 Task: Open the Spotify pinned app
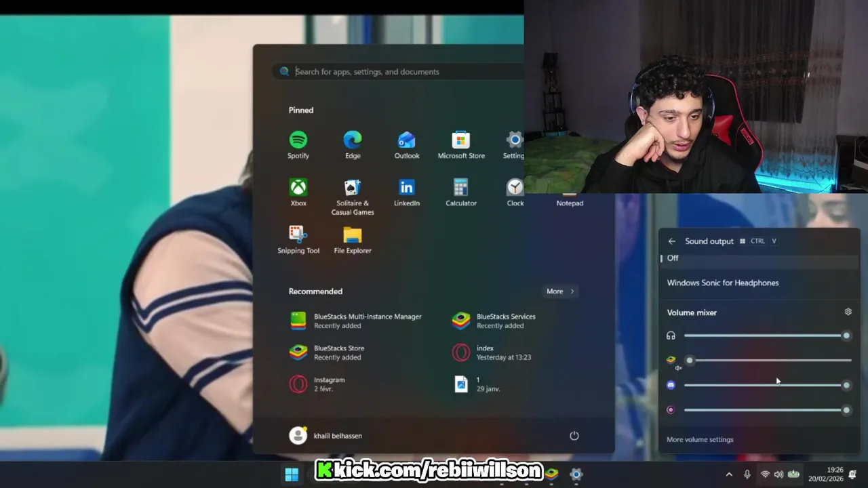click(x=298, y=145)
